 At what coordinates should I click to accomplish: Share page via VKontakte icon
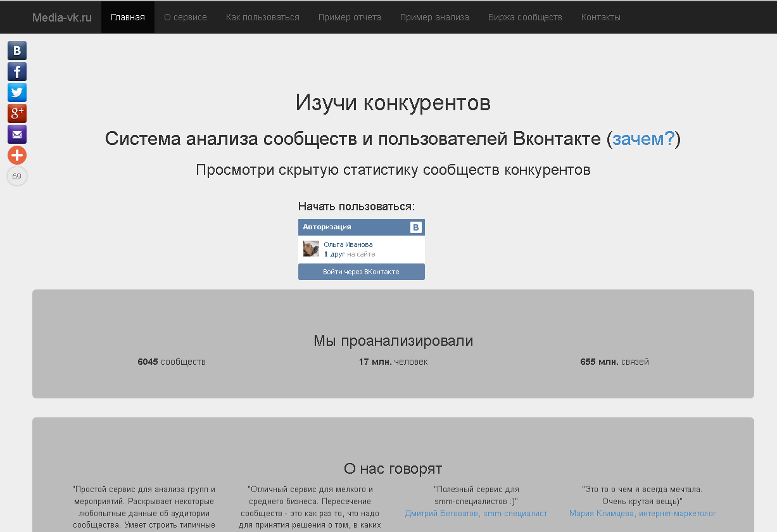(17, 51)
